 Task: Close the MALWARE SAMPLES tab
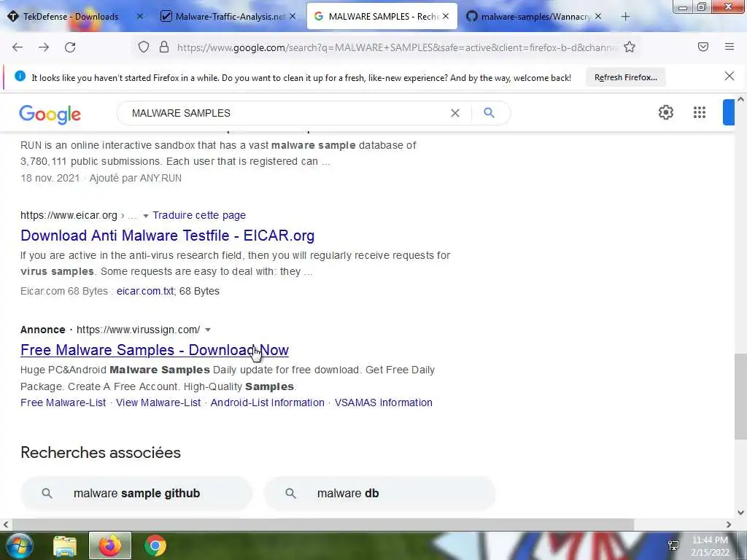coord(446,16)
